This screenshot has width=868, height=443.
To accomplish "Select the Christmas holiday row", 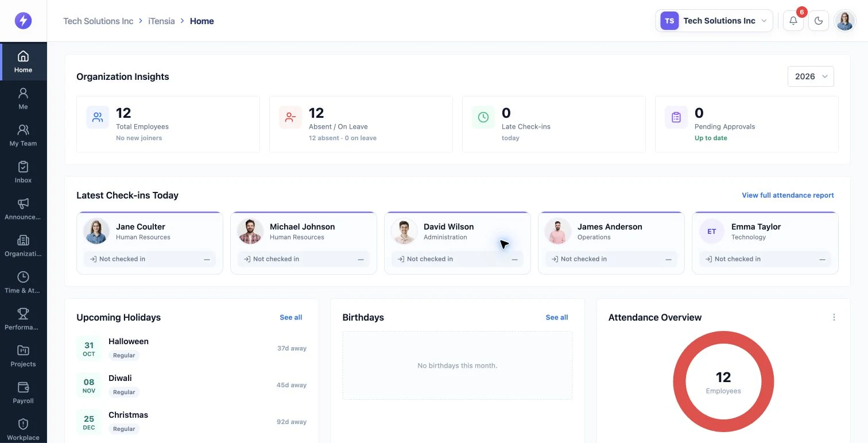I will [x=192, y=422].
